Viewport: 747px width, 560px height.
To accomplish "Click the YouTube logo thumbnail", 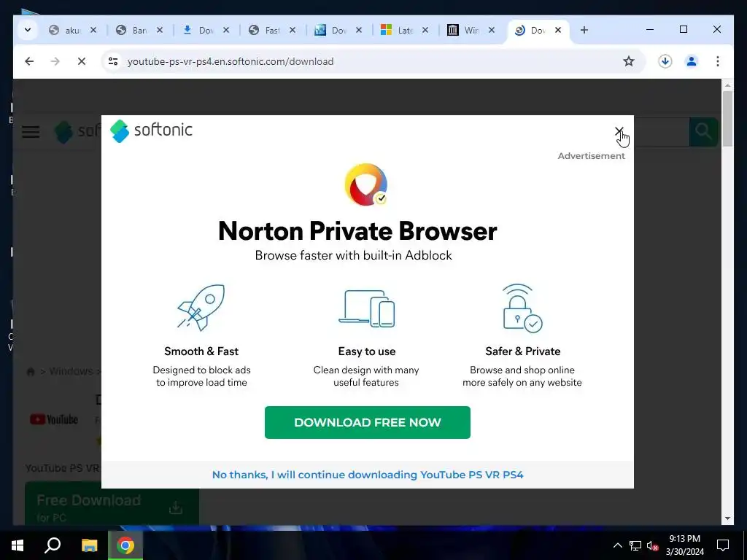I will 54,419.
